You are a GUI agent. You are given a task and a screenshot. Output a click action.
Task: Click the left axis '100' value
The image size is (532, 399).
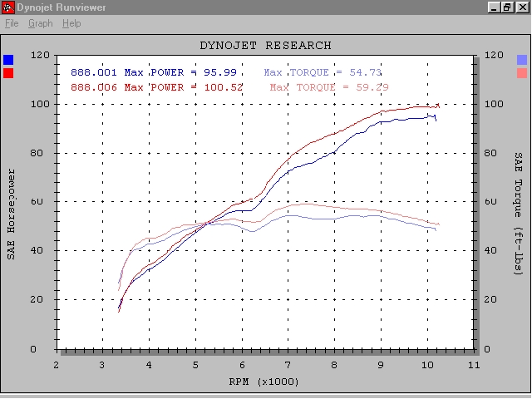pyautogui.click(x=40, y=104)
